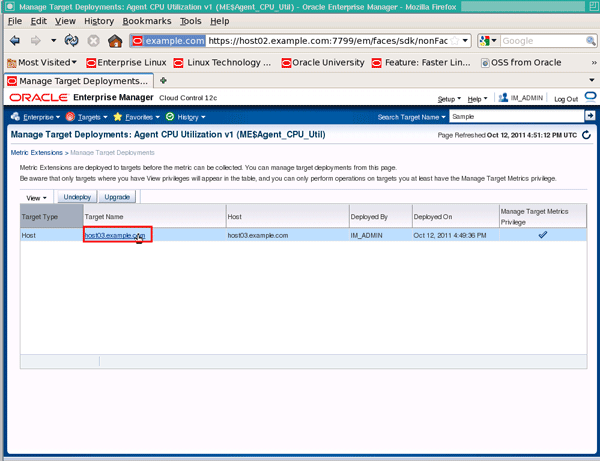Open the Help menu in the menu bar
The height and width of the screenshot is (461, 600).
click(x=220, y=21)
